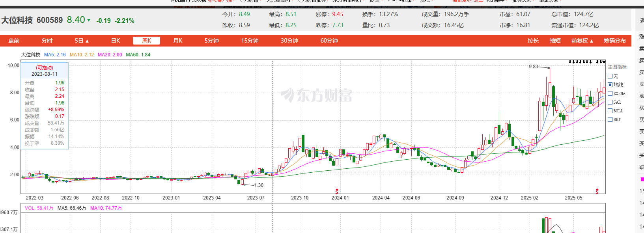Image resolution: width=644 pixels, height=233 pixels.
Task: Click the 主图指标 panel heading
Action: click(x=617, y=67)
